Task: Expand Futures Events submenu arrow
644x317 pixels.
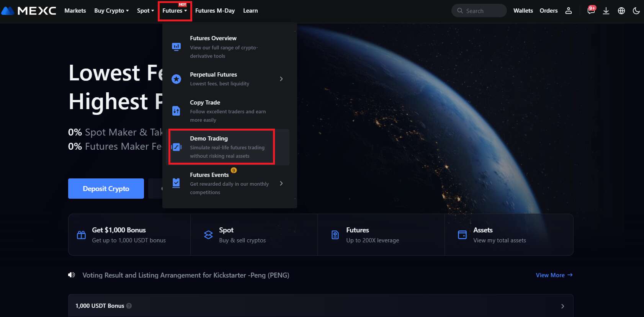Action: (281, 183)
